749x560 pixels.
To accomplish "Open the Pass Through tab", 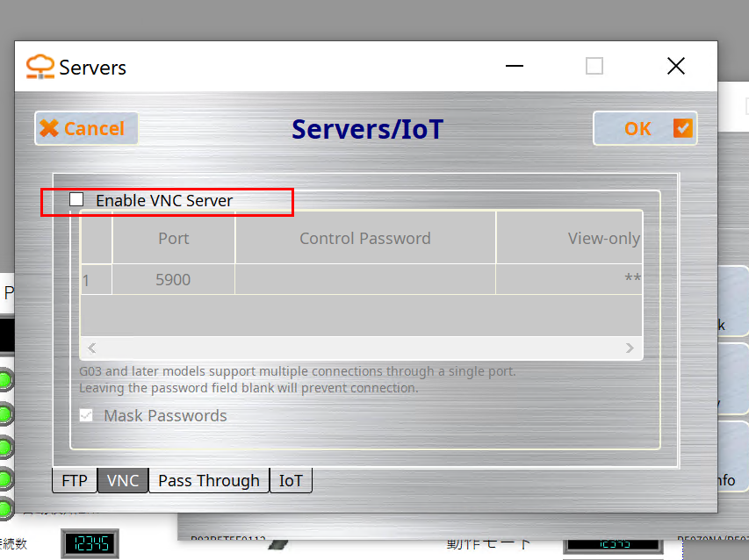I will (208, 480).
